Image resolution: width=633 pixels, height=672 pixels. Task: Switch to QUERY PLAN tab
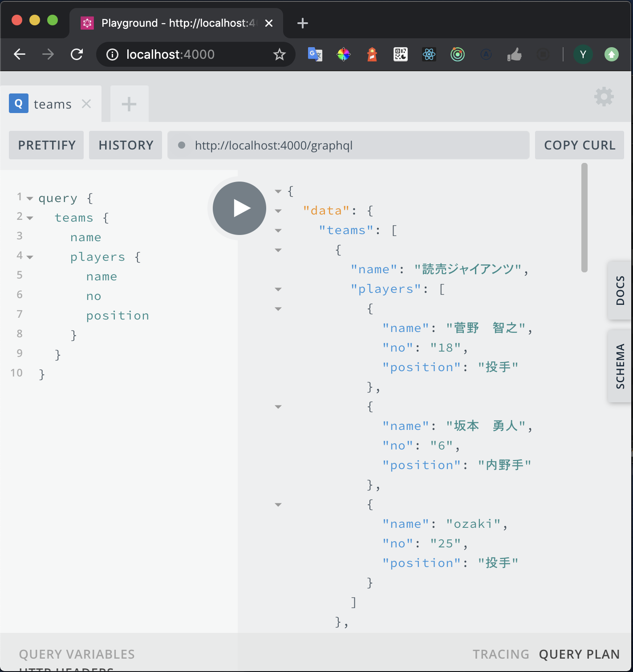579,654
